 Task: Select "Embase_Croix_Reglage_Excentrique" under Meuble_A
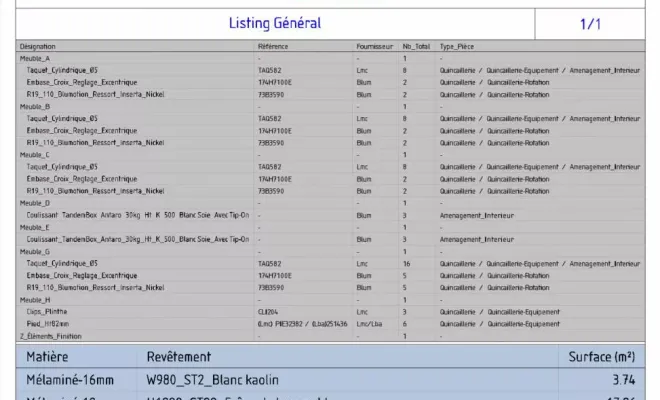pos(82,83)
